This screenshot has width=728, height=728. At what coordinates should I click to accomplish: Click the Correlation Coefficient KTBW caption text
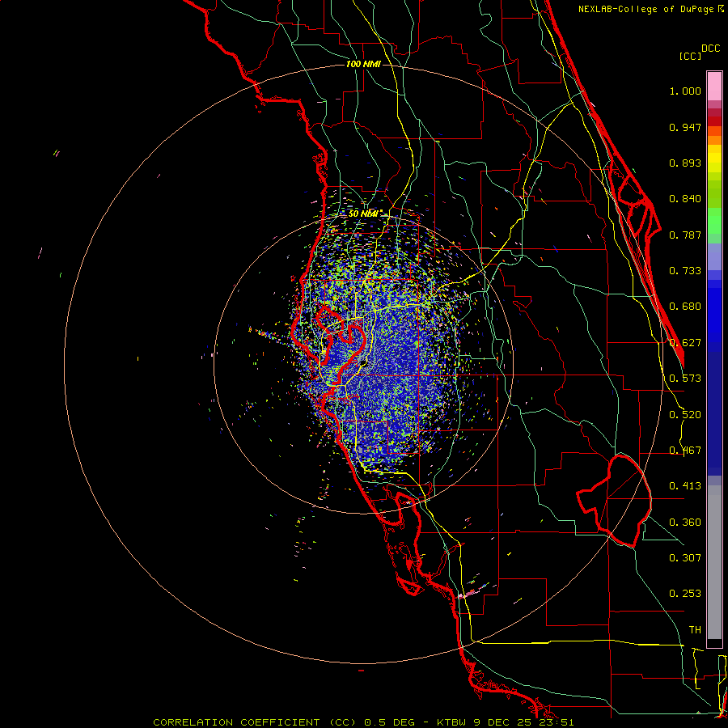[x=363, y=722]
